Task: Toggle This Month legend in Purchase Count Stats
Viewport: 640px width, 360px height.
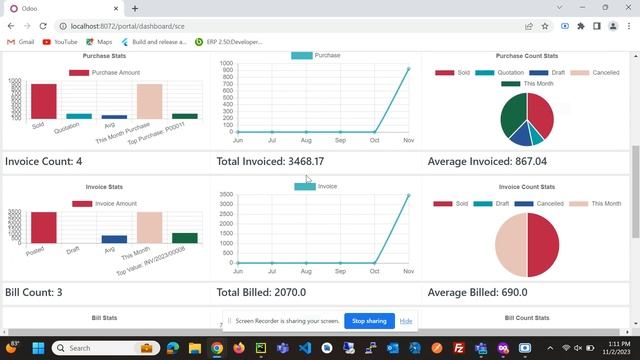Action: (x=527, y=84)
